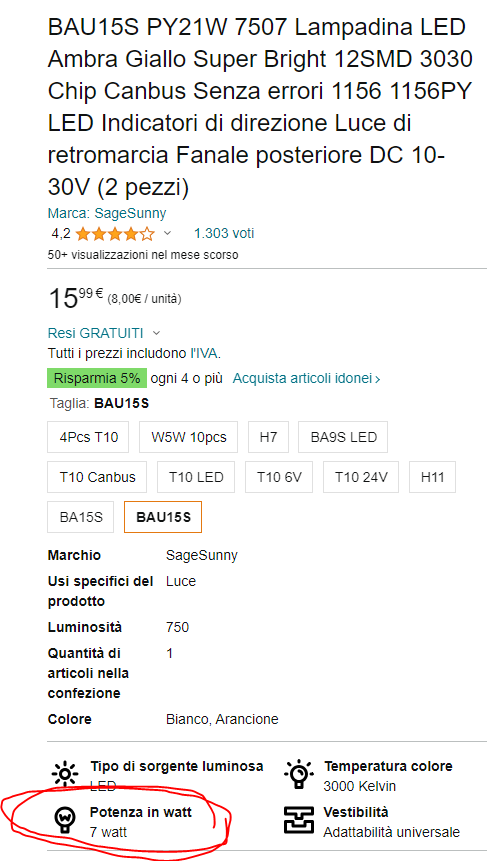Select the W5W 10pcs size option
Image resolution: width=487 pixels, height=861 pixels.
(x=188, y=437)
